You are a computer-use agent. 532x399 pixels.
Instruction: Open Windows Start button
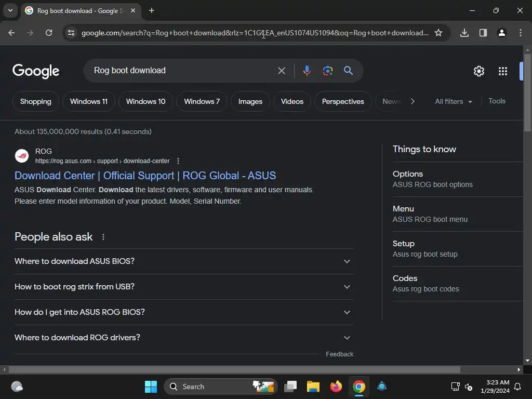(151, 387)
